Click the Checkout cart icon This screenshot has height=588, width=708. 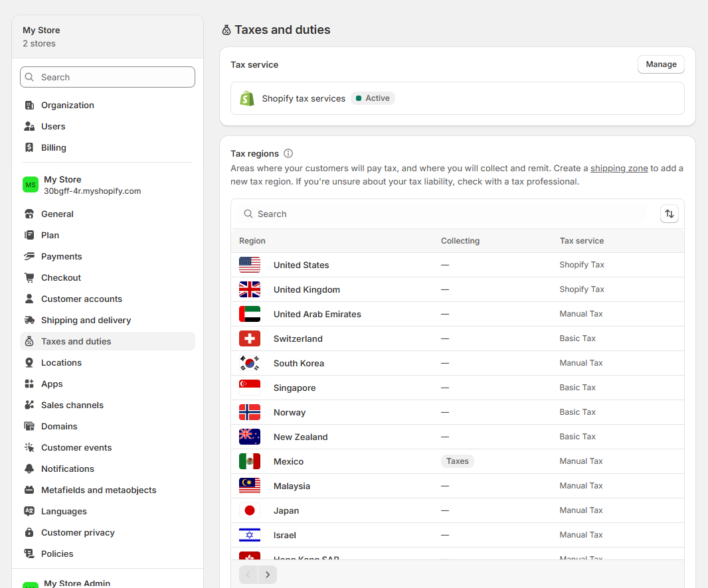click(29, 277)
